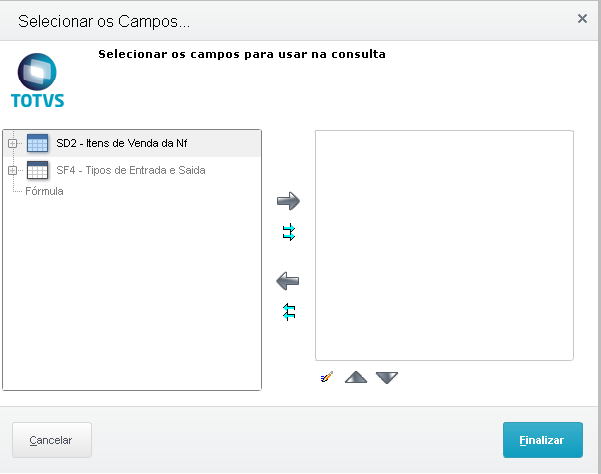Image resolution: width=601 pixels, height=474 pixels.
Task: Expand the SF4 - Tipos de Entrada node
Action: [x=13, y=170]
